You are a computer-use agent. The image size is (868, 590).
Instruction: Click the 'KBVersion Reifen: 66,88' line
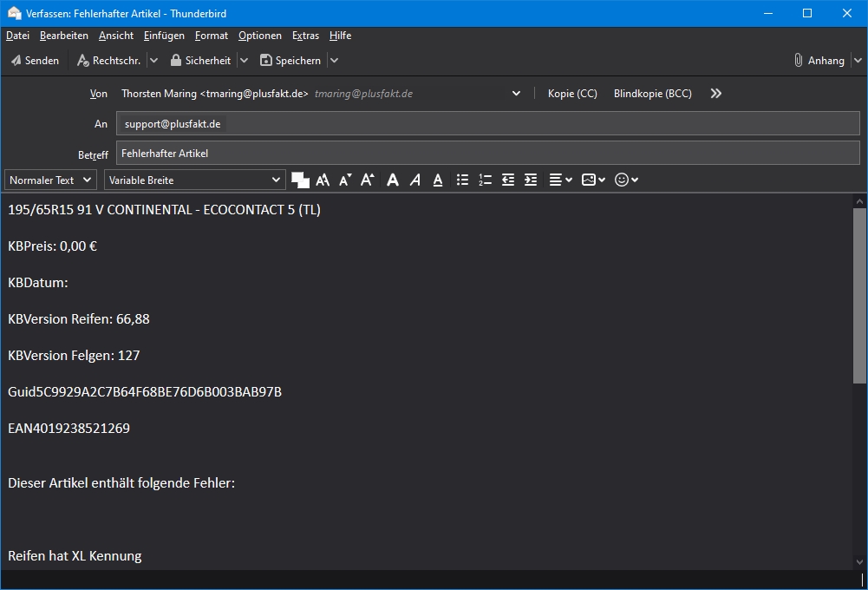point(79,319)
